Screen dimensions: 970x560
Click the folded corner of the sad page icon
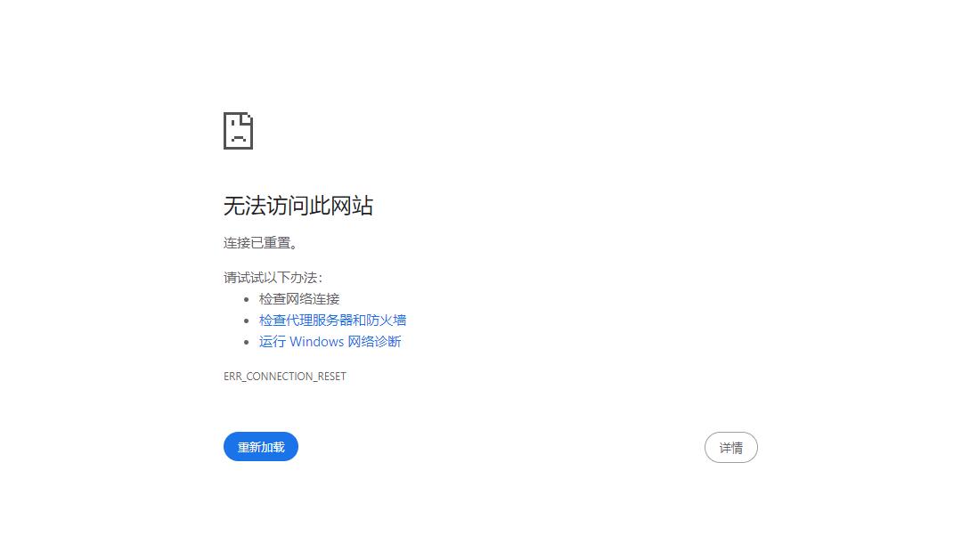point(249,118)
